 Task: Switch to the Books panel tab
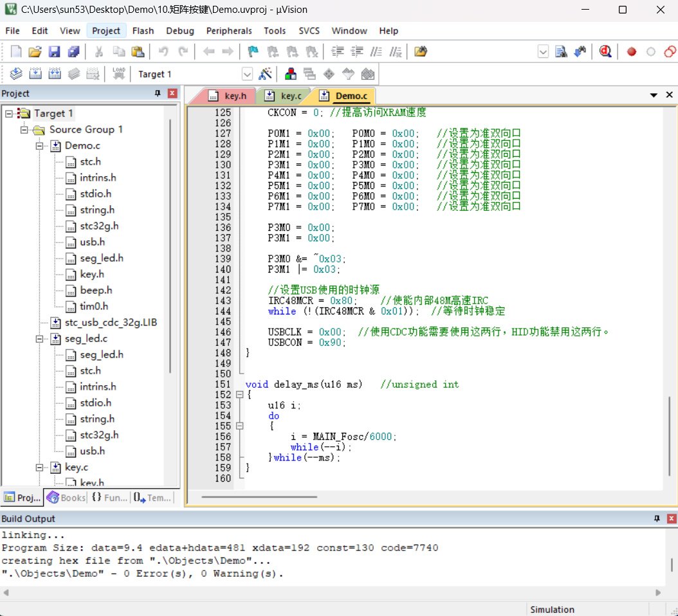[x=66, y=498]
